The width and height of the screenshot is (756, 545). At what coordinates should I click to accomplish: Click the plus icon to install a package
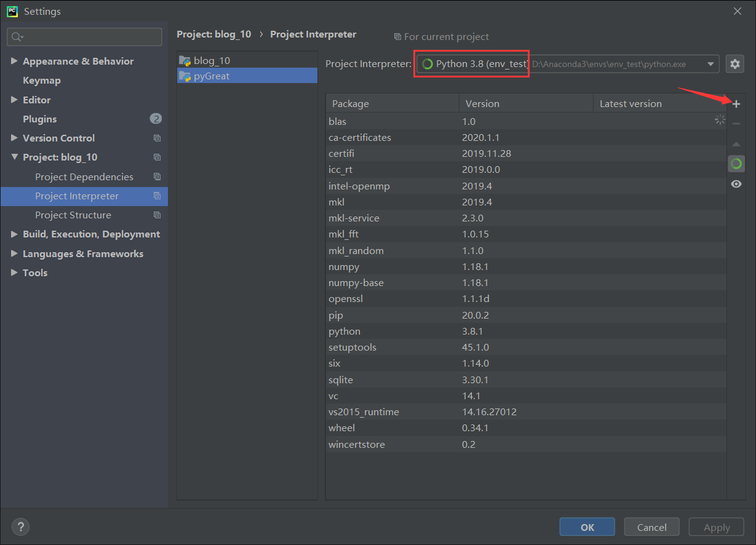pos(736,104)
